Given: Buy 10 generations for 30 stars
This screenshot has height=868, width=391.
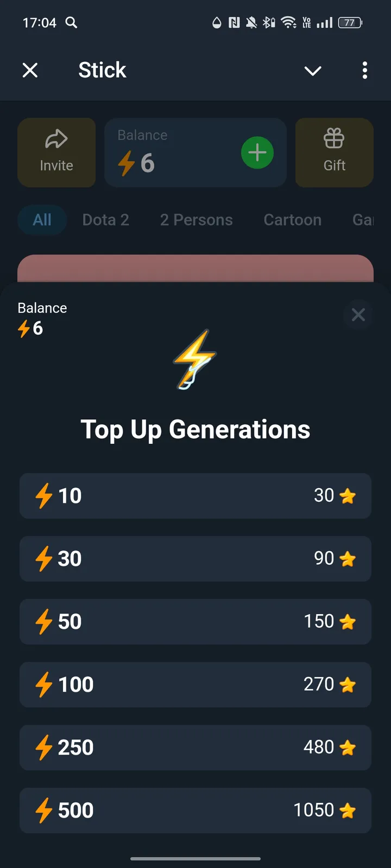Looking at the screenshot, I should pos(195,496).
